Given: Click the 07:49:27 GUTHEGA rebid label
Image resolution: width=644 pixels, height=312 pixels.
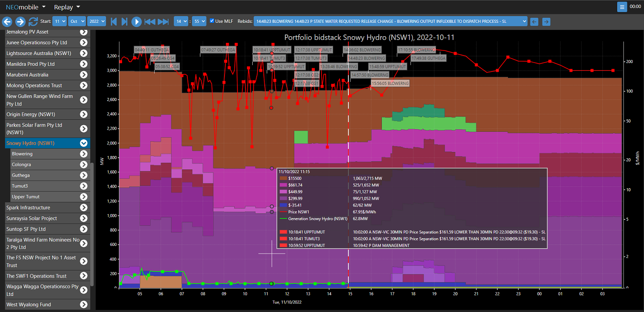Looking at the screenshot, I should (x=218, y=50).
